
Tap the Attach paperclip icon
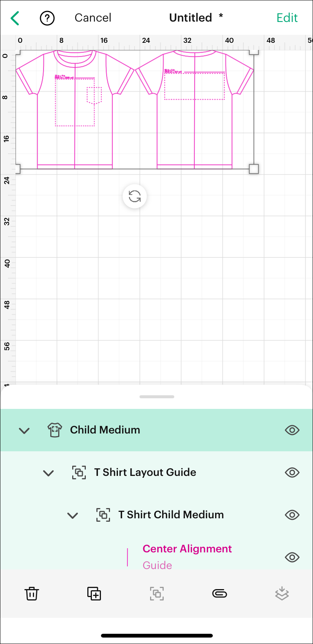pos(219,594)
